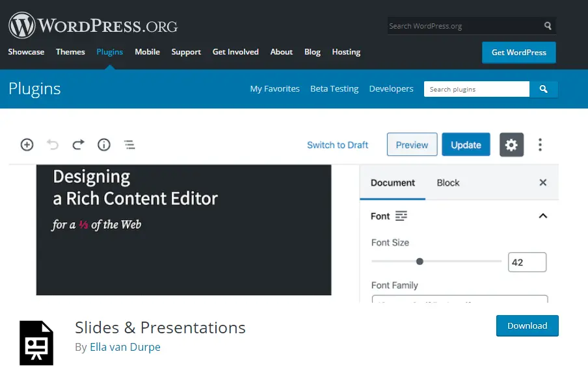Click the Plugins page heading
588x382 pixels.
tap(34, 89)
